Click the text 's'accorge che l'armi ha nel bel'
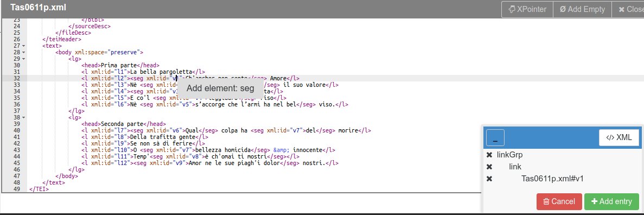The width and height of the screenshot is (644, 215). (x=246, y=104)
